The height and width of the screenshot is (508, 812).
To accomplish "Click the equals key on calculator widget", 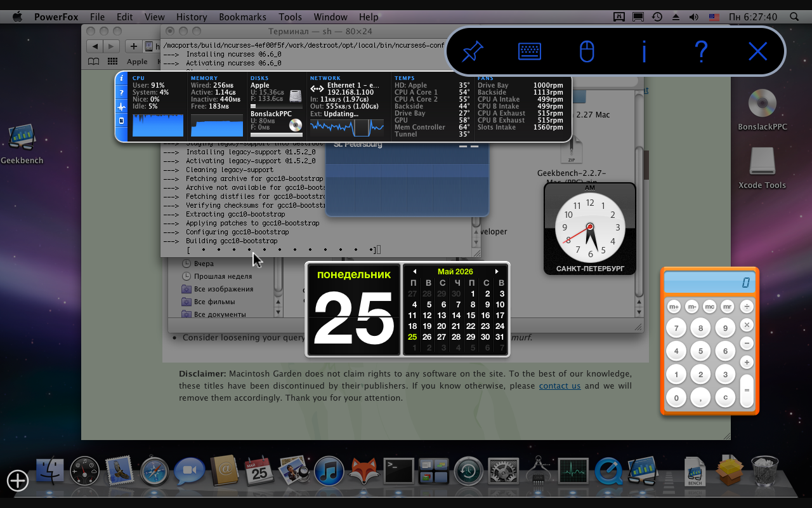I will 747,391.
